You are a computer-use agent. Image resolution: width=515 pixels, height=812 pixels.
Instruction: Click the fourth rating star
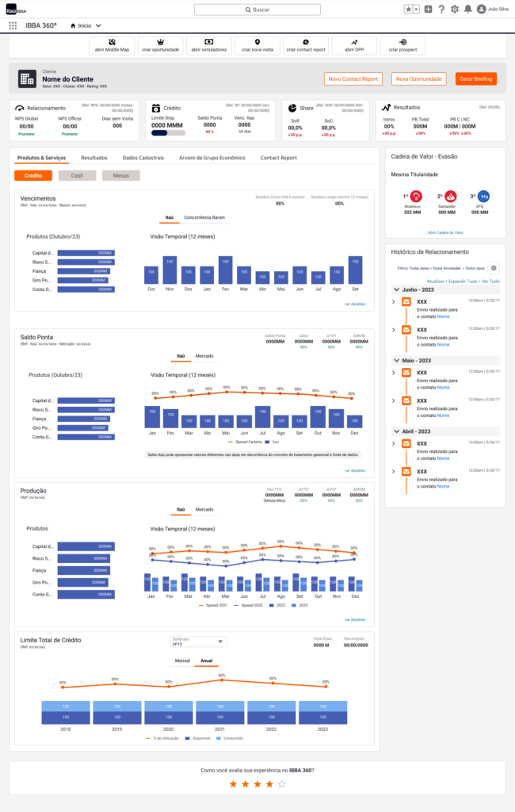tap(269, 784)
